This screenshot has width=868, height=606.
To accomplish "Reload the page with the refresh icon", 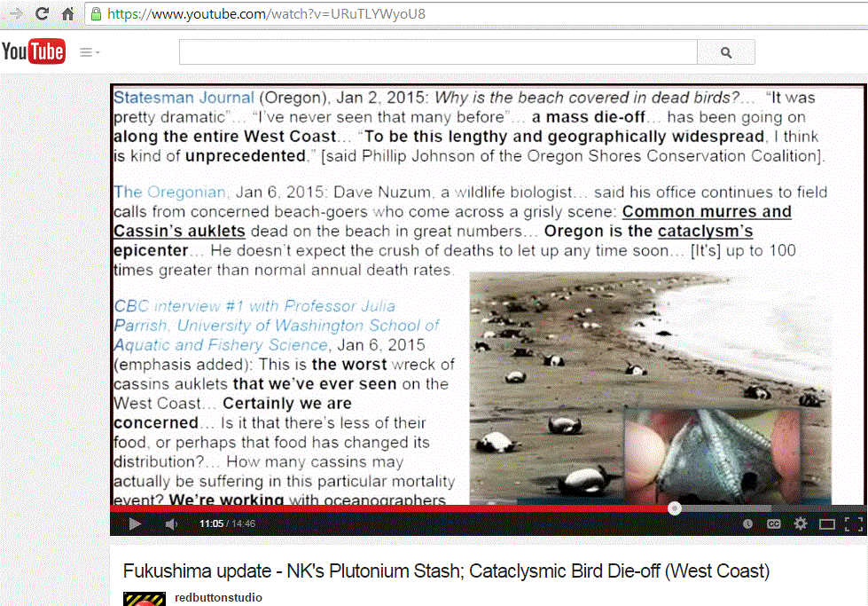I will click(42, 14).
